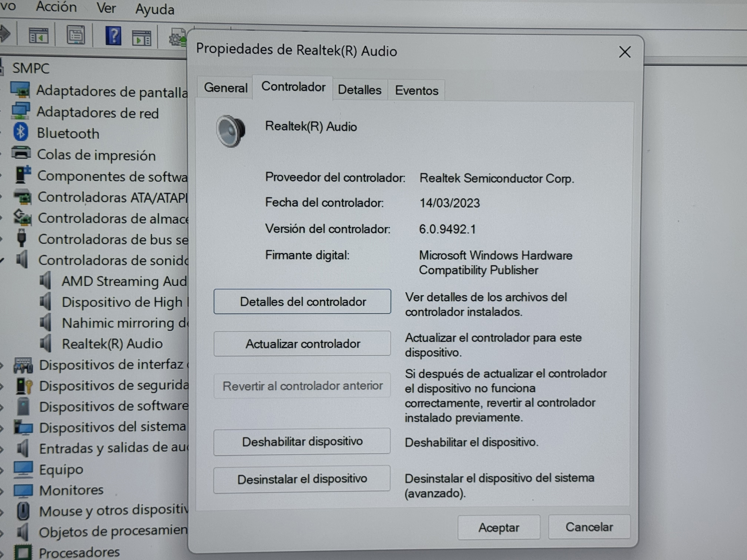The width and height of the screenshot is (747, 560).
Task: Click the Dispositivos de interfaz keyboard icon
Action: 23,365
